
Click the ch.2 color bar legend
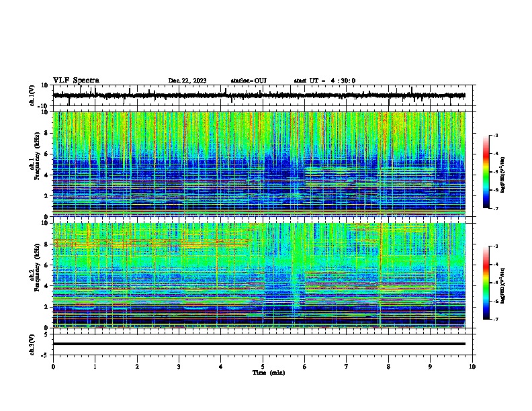[x=486, y=283]
